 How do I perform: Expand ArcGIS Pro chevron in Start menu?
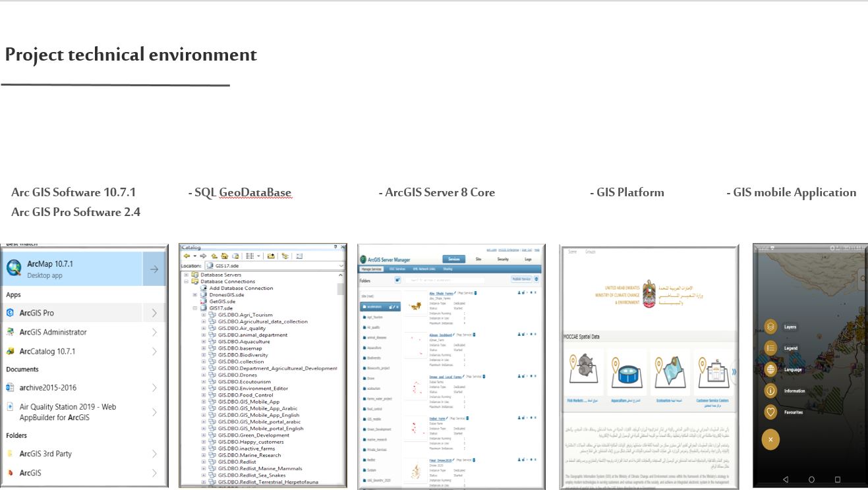tap(154, 313)
